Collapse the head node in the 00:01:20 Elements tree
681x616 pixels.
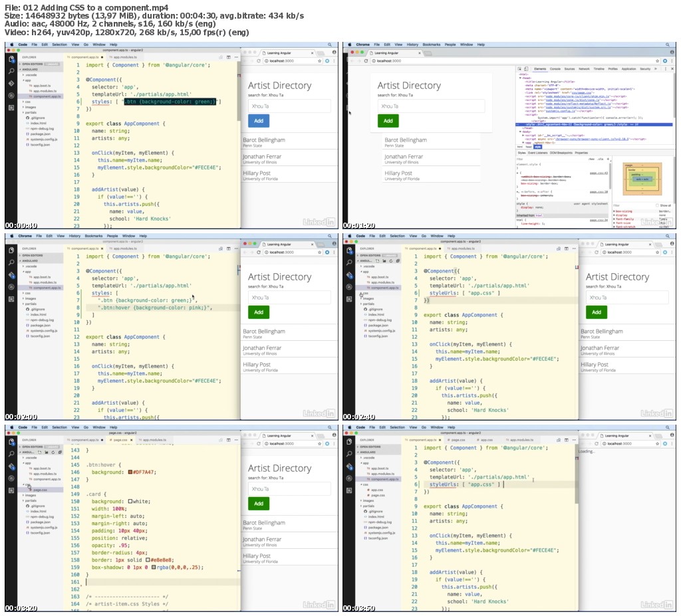coord(520,78)
